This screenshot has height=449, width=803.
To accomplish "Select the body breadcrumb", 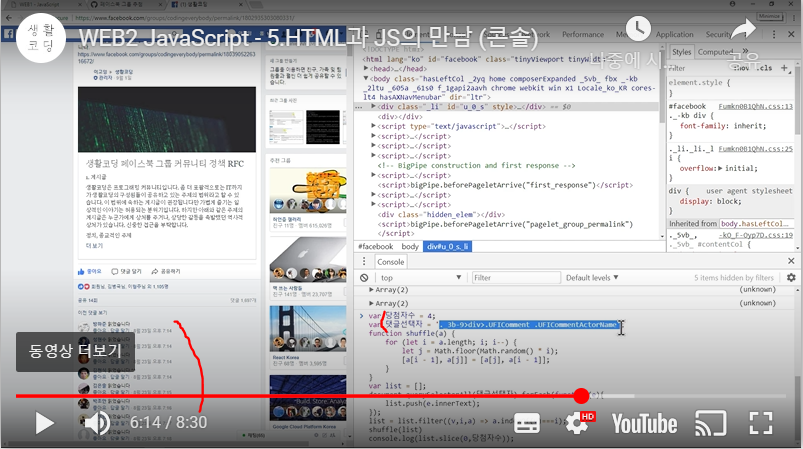I will point(410,246).
